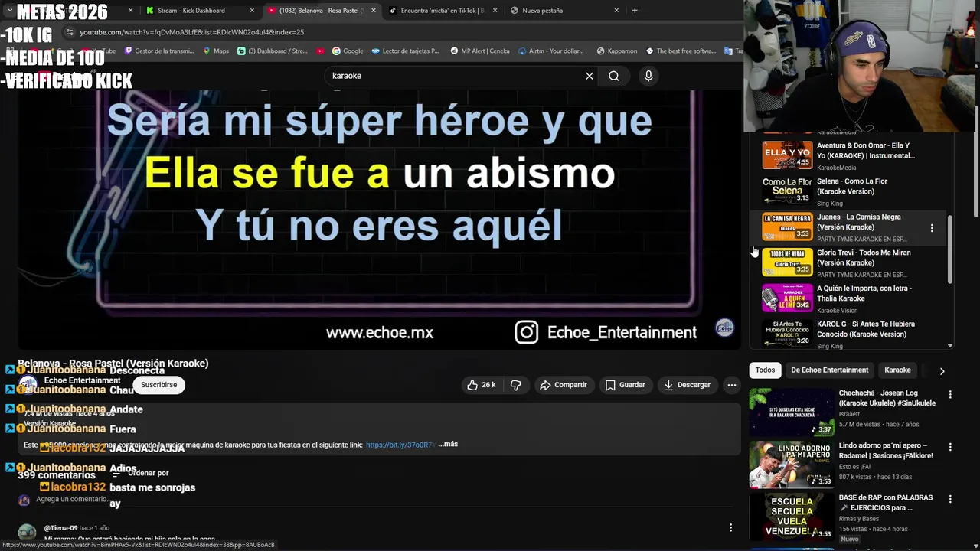Switch to the TikTok 'mictia' tab
Viewport: 980px width, 551px height.
(x=443, y=11)
